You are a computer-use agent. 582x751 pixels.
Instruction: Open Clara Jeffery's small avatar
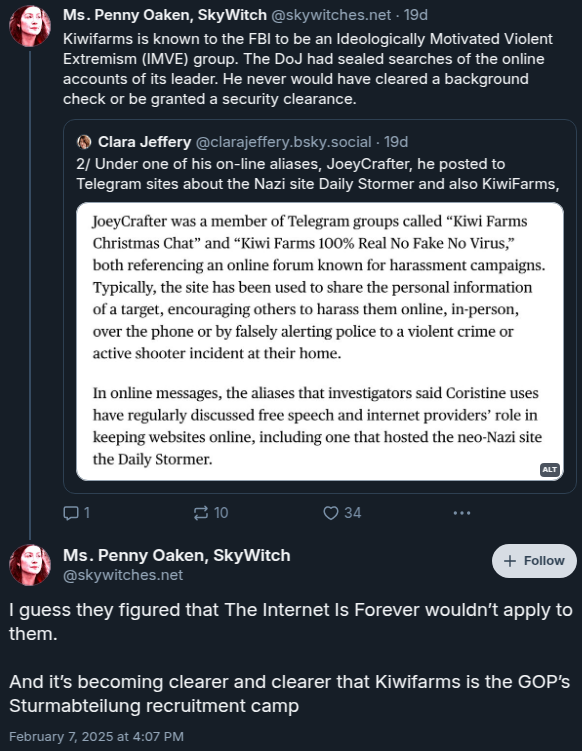click(84, 142)
